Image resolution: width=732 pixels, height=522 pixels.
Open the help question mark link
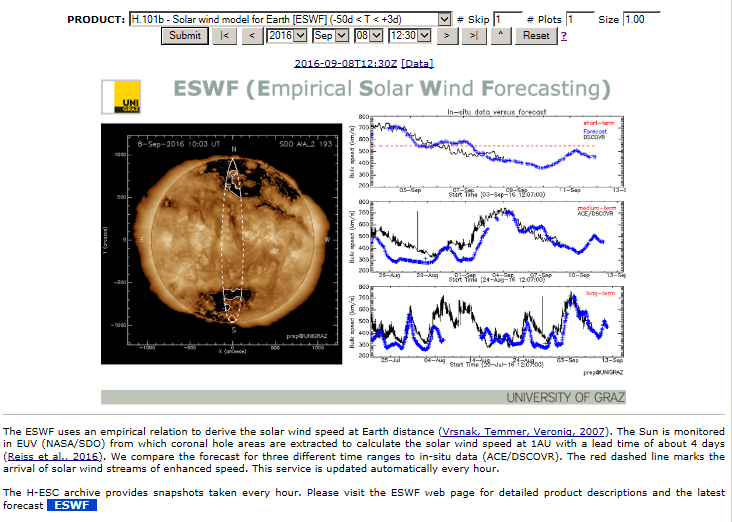tap(564, 36)
